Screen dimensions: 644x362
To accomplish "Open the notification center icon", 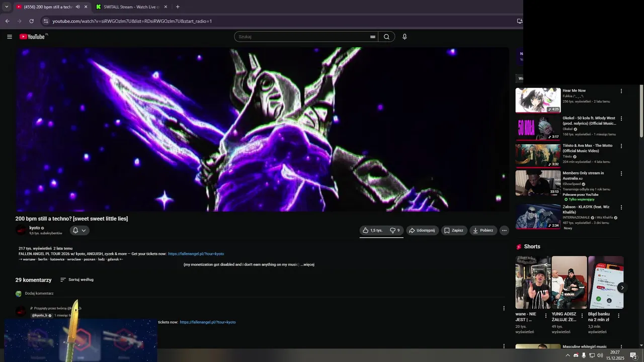I will pos(634,355).
